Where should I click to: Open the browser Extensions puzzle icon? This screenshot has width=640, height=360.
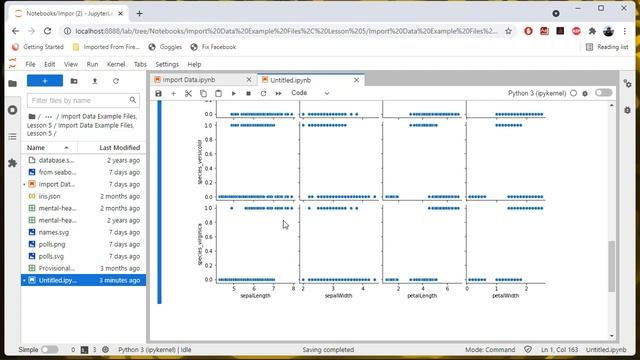[592, 31]
